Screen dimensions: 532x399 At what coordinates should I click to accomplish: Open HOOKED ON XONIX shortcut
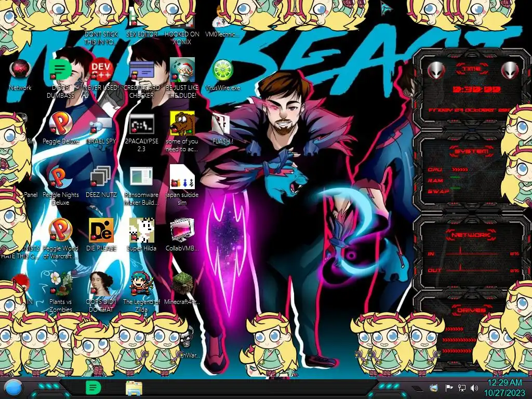coord(182,37)
